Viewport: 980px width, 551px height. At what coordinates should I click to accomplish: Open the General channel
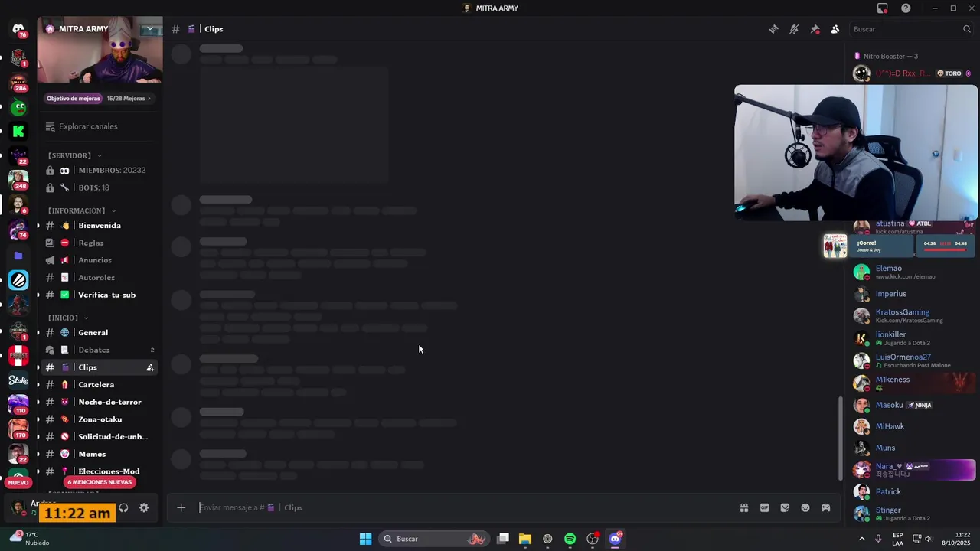[100, 333]
